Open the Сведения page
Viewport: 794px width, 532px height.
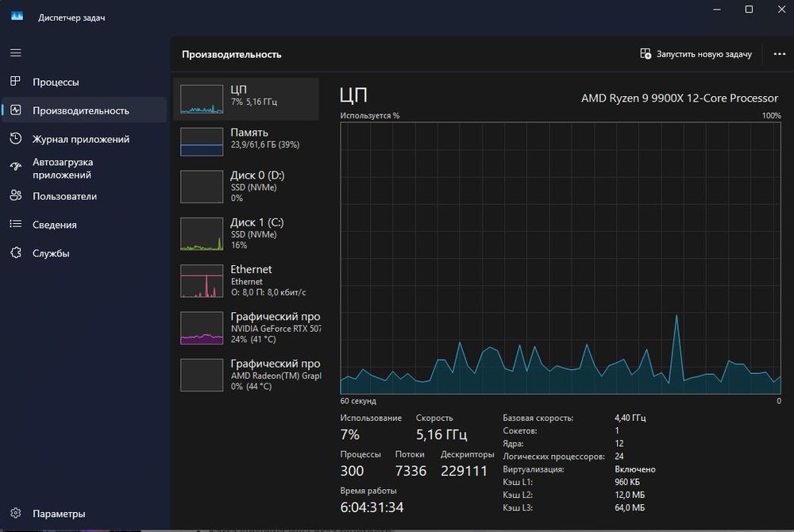85,224
